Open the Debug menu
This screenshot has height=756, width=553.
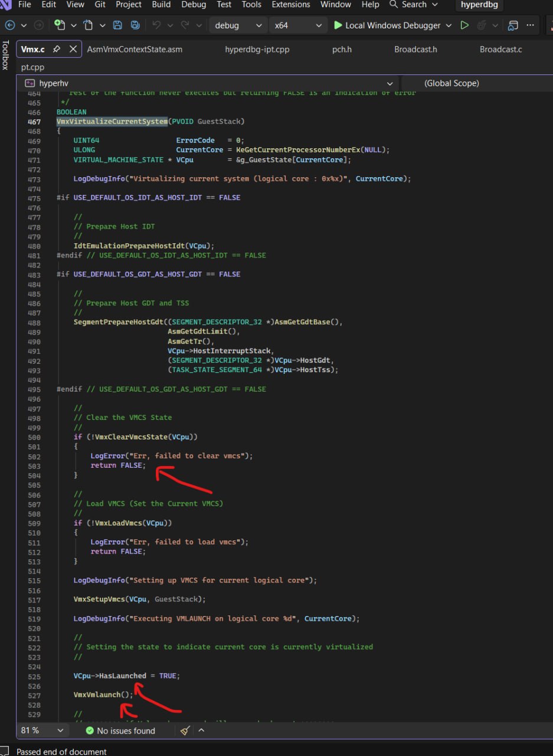coord(194,4)
